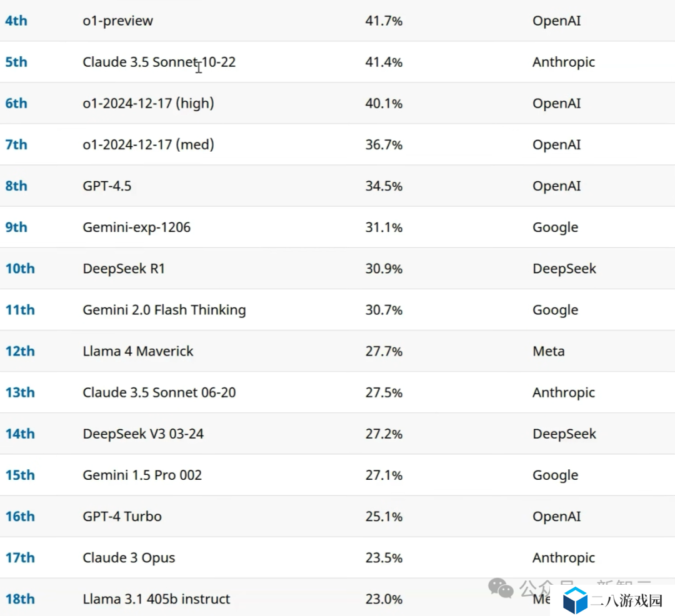Open the 10th rank link
Image resolution: width=675 pixels, height=616 pixels.
tap(20, 269)
